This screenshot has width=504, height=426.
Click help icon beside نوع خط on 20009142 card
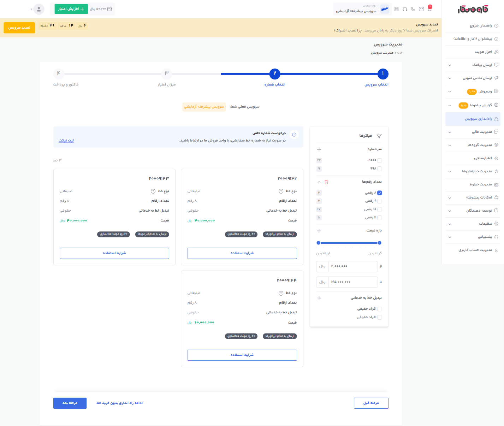[x=281, y=191]
